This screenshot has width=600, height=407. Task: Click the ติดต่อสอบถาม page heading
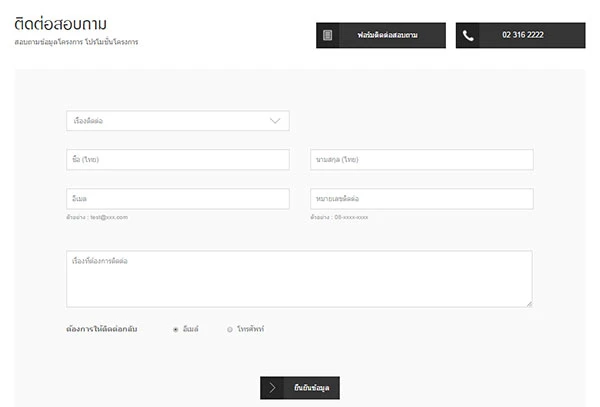61,23
